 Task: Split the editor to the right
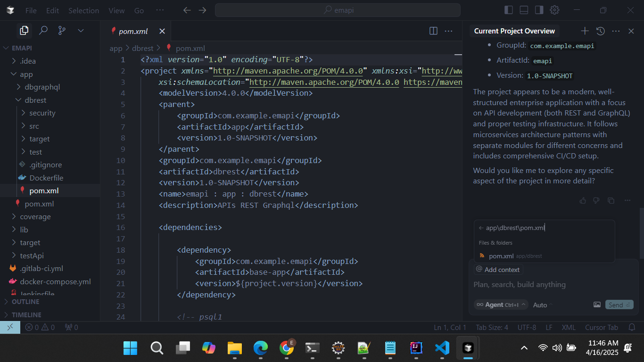(x=434, y=31)
